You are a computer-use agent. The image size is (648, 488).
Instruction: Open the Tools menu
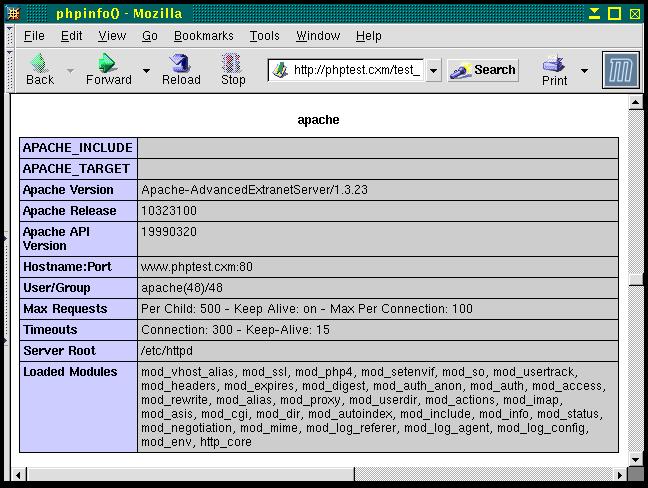[x=264, y=36]
